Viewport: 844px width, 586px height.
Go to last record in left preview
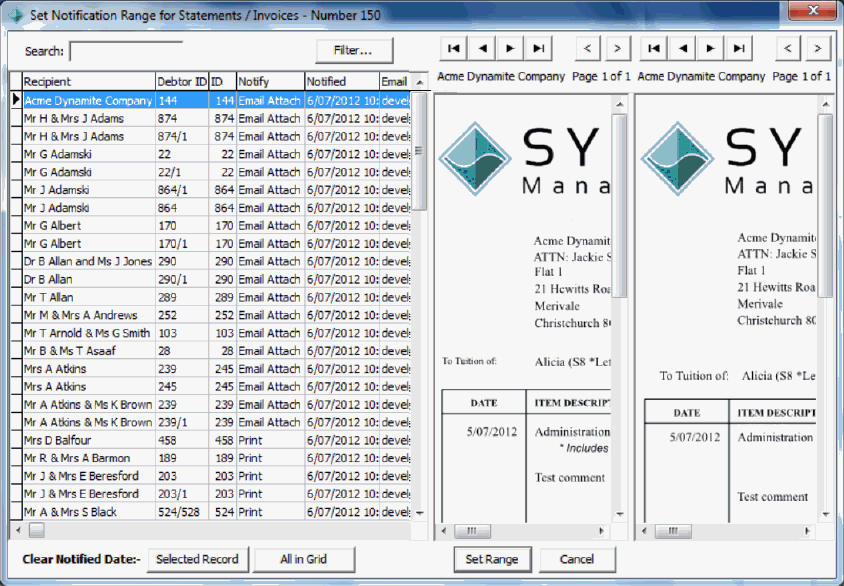[x=539, y=49]
